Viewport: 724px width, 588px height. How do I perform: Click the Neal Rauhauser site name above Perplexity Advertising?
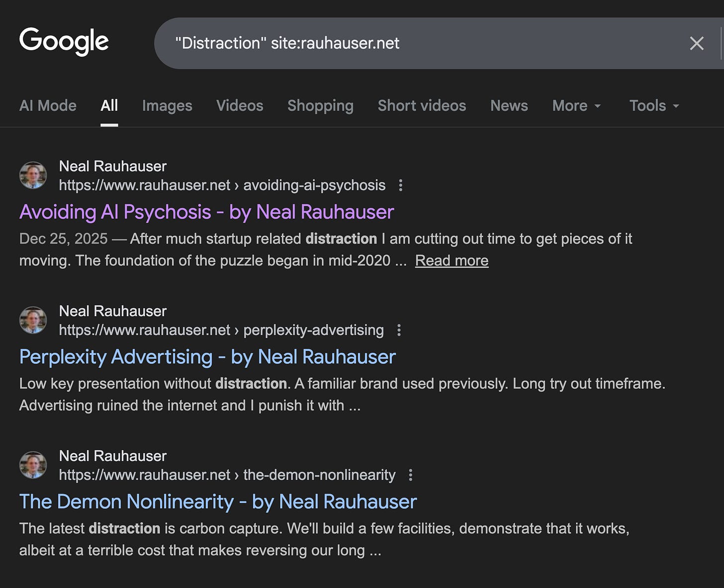(x=112, y=311)
